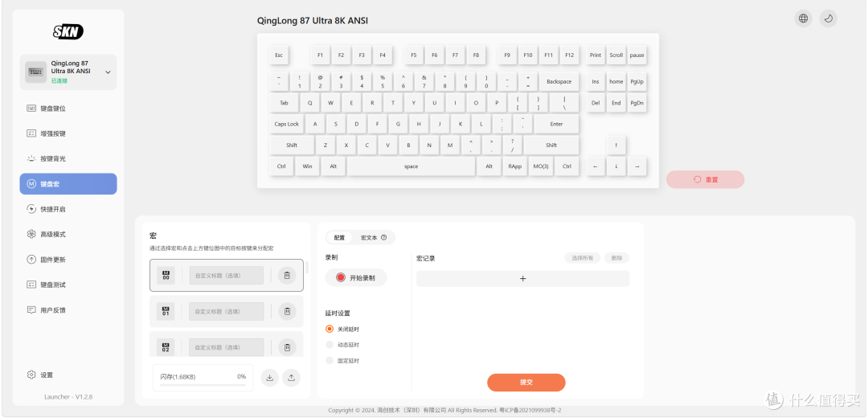Switch to the 宏文本 macro text tab
Image resolution: width=868 pixels, height=418 pixels.
point(369,237)
